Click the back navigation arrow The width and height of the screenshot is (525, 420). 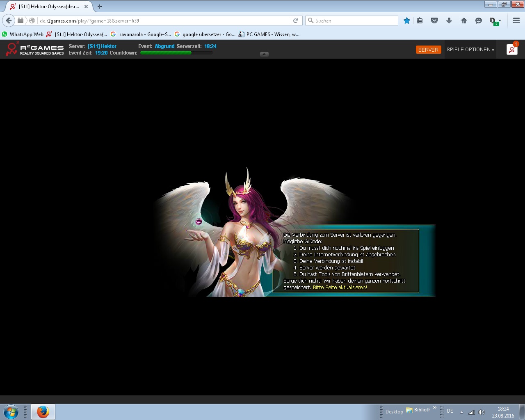coord(9,21)
